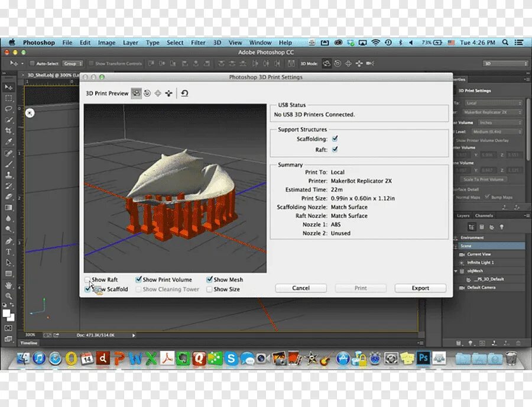Image resolution: width=532 pixels, height=407 pixels.
Task: Select the rotate 3D camera tool
Action: coord(137,93)
